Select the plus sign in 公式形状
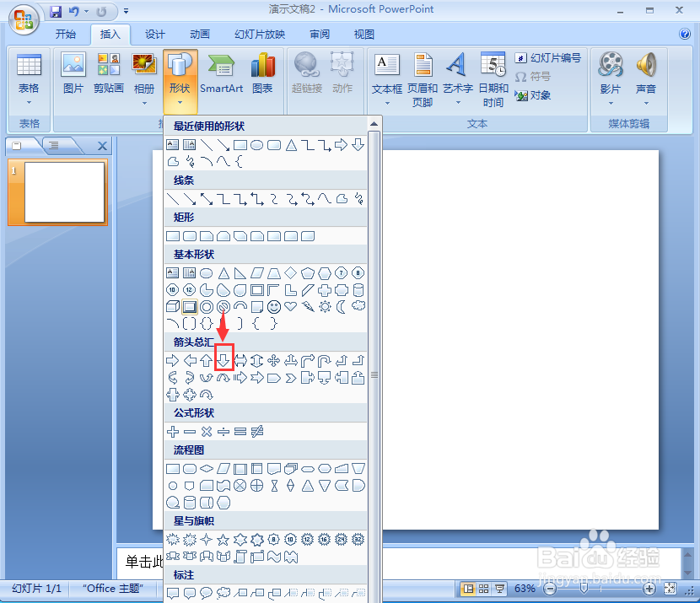Screen dimensions: 700x603 click(x=172, y=432)
